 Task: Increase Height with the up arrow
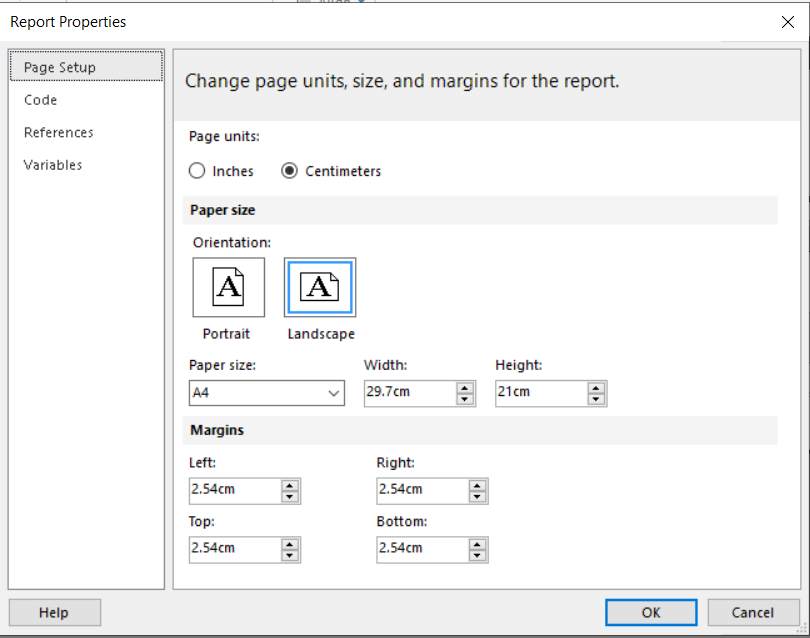click(596, 388)
